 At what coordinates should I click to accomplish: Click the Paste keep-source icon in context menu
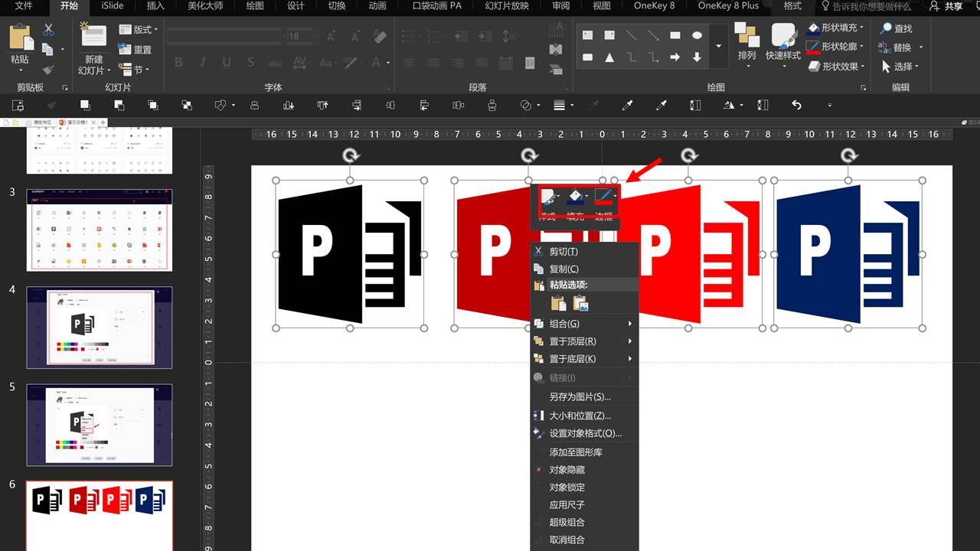(558, 304)
